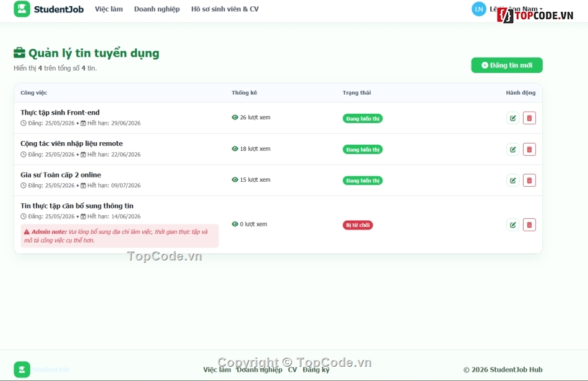Expand the user account dropdown arrow
This screenshot has width=588, height=381.
tap(541, 9)
